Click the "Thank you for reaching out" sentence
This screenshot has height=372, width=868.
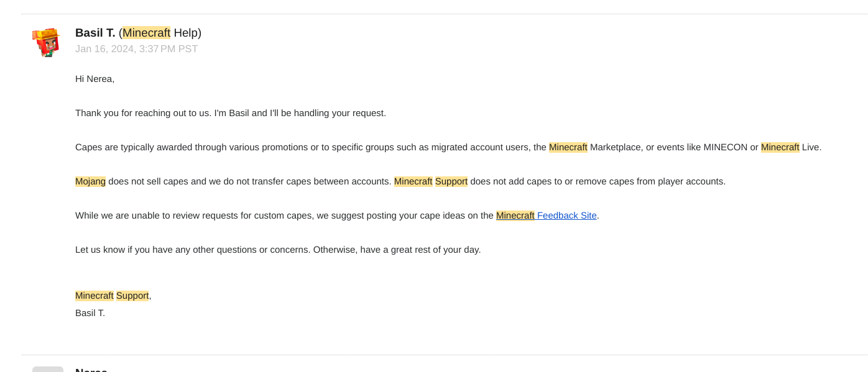[230, 113]
